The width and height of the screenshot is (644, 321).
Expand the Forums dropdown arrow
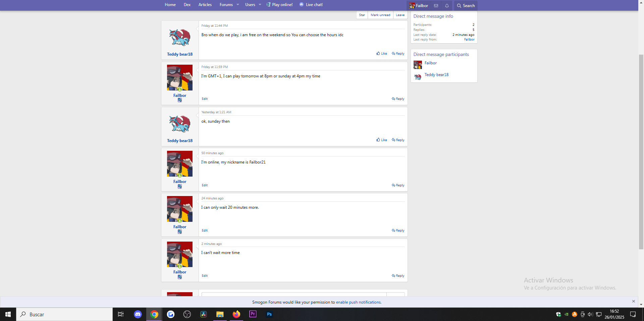click(238, 5)
